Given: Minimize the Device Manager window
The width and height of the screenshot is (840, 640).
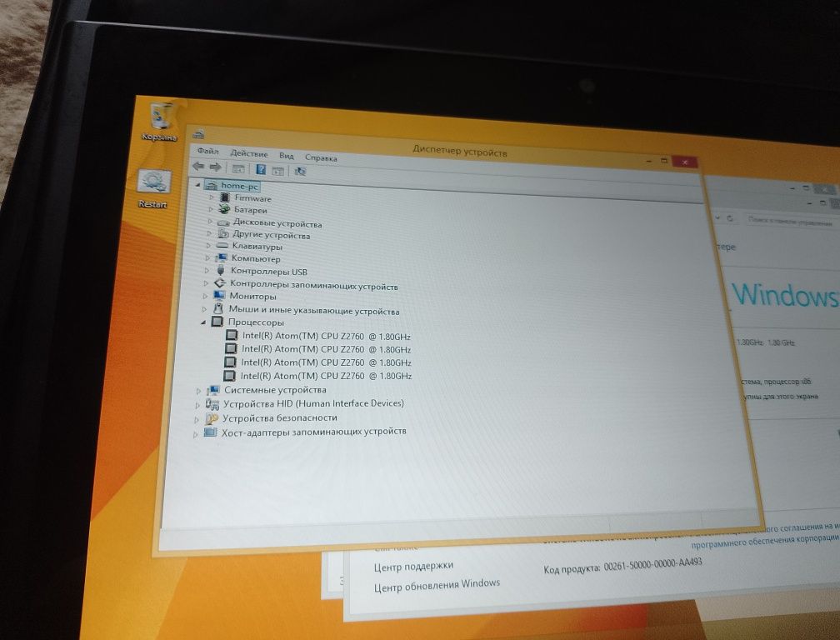Looking at the screenshot, I should pyautogui.click(x=648, y=160).
